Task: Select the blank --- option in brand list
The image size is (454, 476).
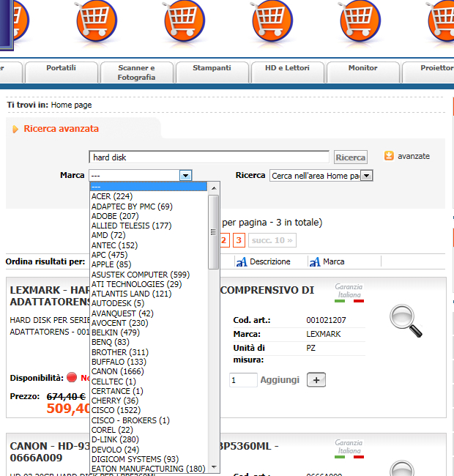Action: (x=149, y=187)
